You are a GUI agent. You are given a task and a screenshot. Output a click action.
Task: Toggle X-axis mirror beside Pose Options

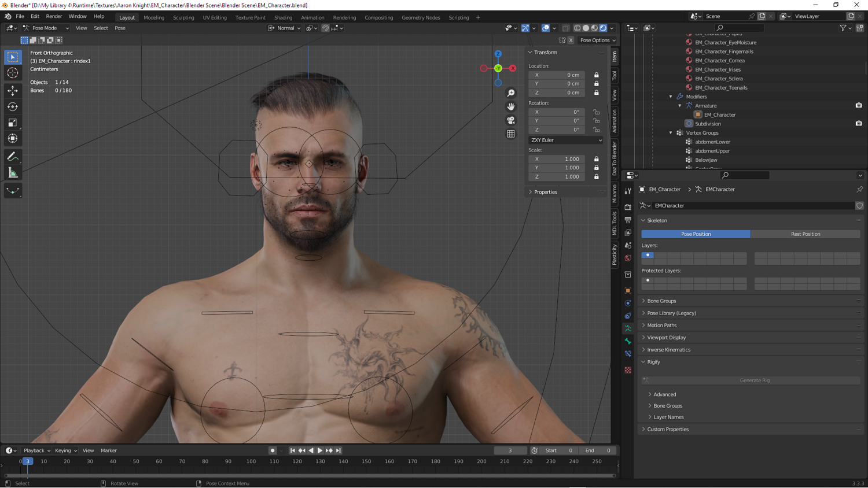tap(571, 40)
